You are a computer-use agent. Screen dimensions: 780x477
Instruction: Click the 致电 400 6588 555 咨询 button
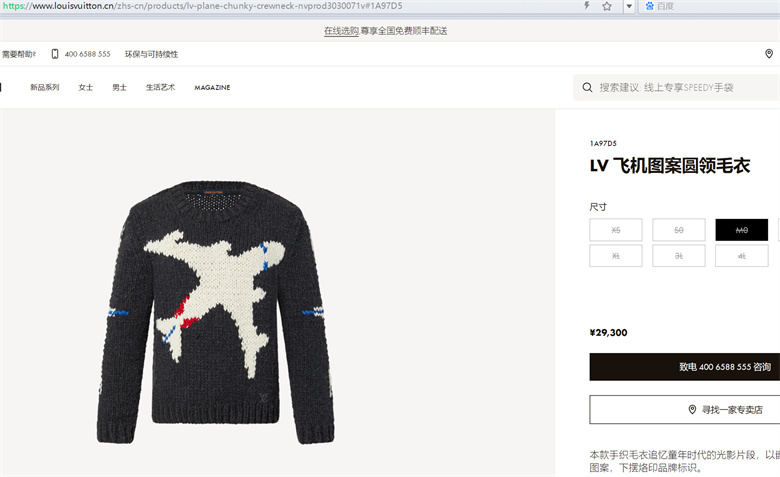pyautogui.click(x=684, y=367)
